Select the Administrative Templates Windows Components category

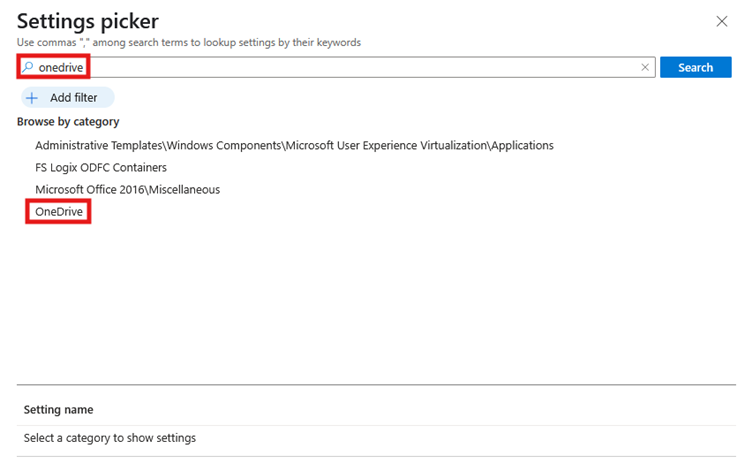(x=294, y=145)
